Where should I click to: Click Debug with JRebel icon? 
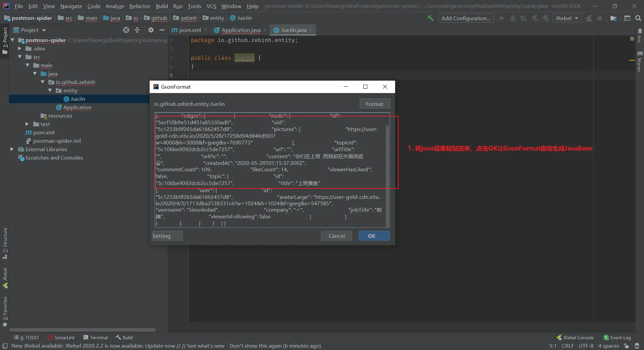point(546,18)
